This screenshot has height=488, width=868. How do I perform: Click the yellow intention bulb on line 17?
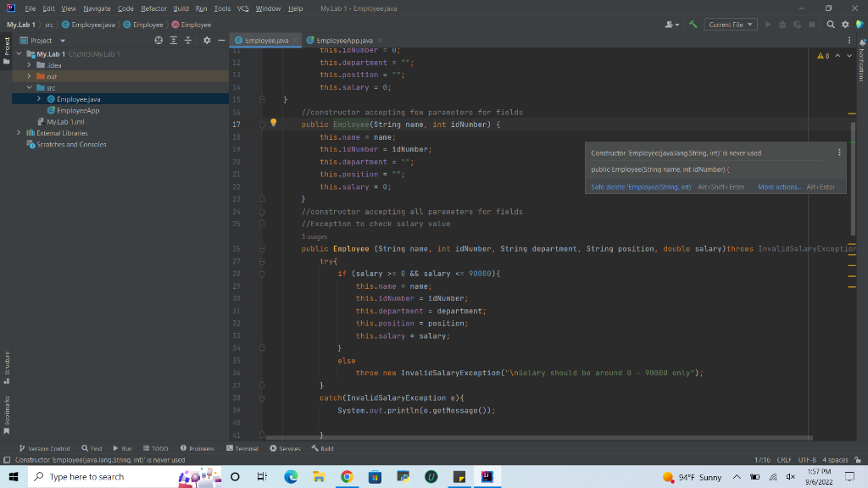272,124
